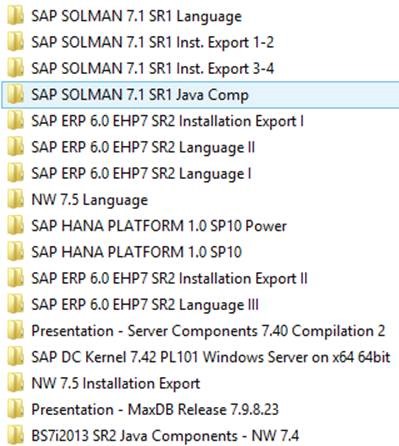
Task: Click folder icon of MaxDB Release 7.9.8.23
Action: click(15, 410)
